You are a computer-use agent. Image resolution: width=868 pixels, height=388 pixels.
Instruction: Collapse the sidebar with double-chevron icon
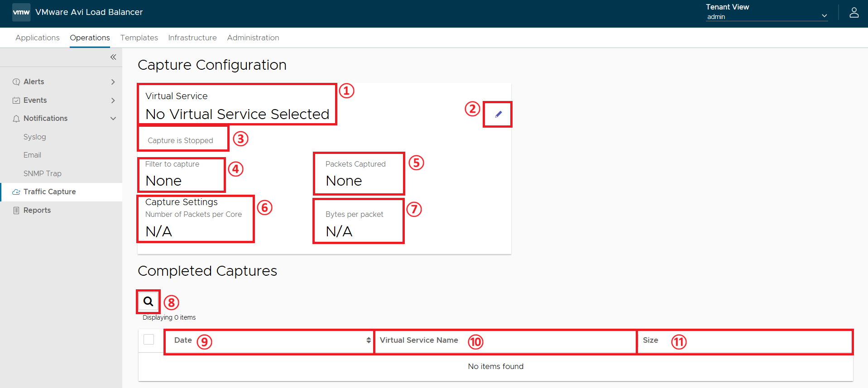click(113, 57)
